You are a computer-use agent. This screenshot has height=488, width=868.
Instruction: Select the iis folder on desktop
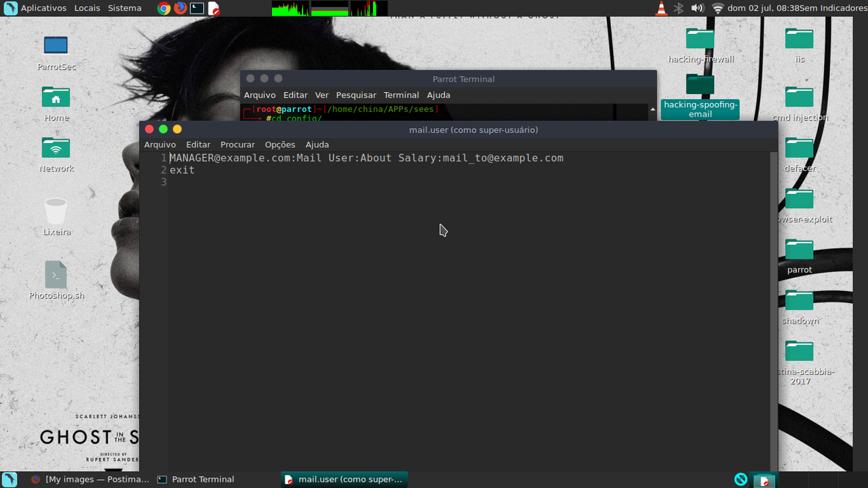(x=800, y=45)
